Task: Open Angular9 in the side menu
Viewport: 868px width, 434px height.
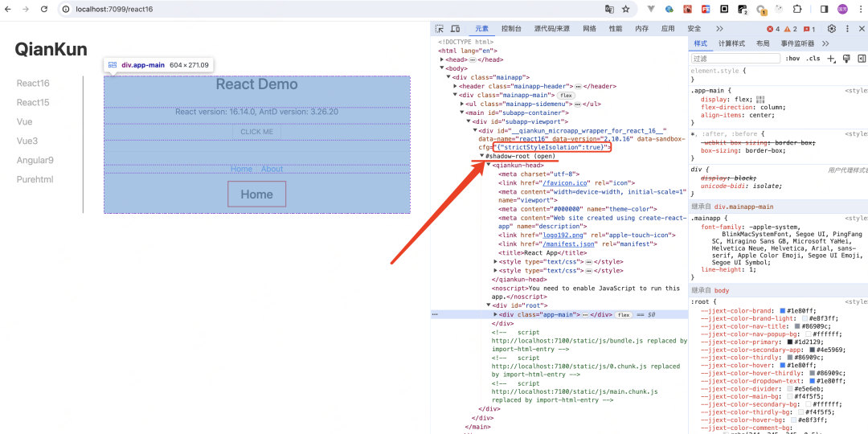Action: tap(35, 160)
